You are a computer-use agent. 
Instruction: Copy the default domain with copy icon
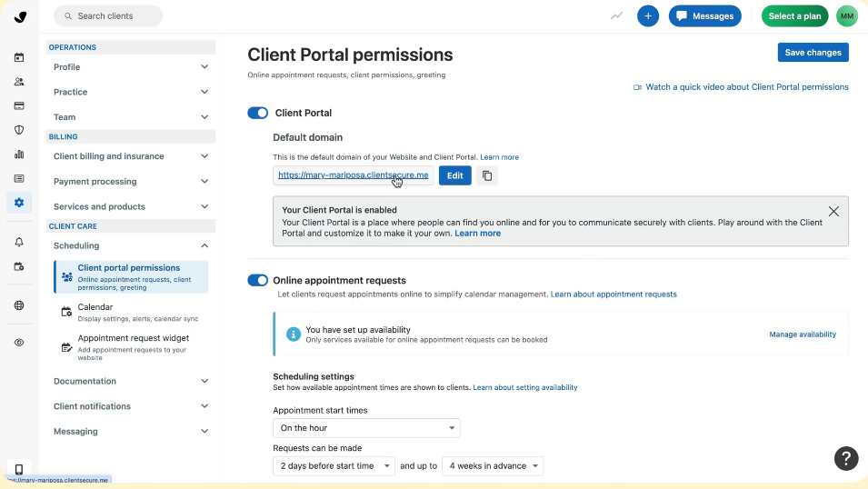pyautogui.click(x=487, y=175)
